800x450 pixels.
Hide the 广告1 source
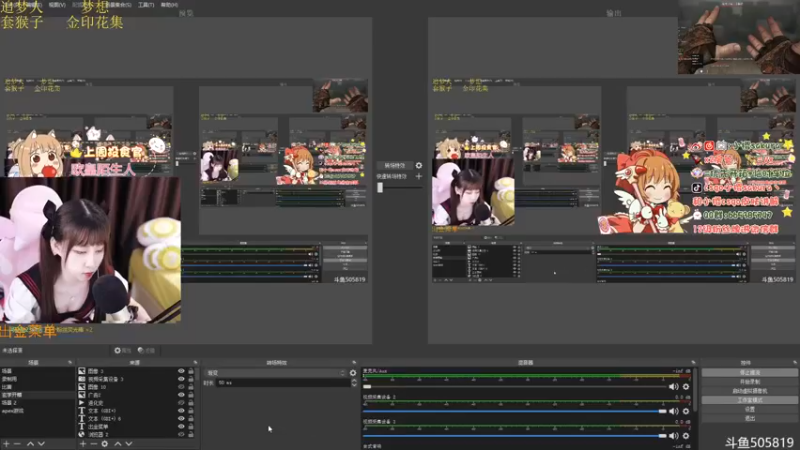point(181,395)
